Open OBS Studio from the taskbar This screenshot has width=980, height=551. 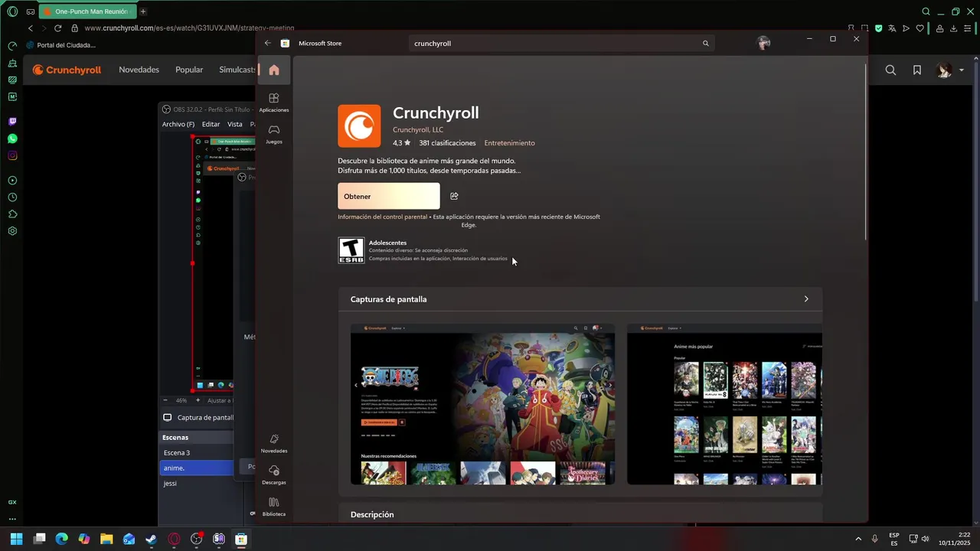[x=196, y=539]
